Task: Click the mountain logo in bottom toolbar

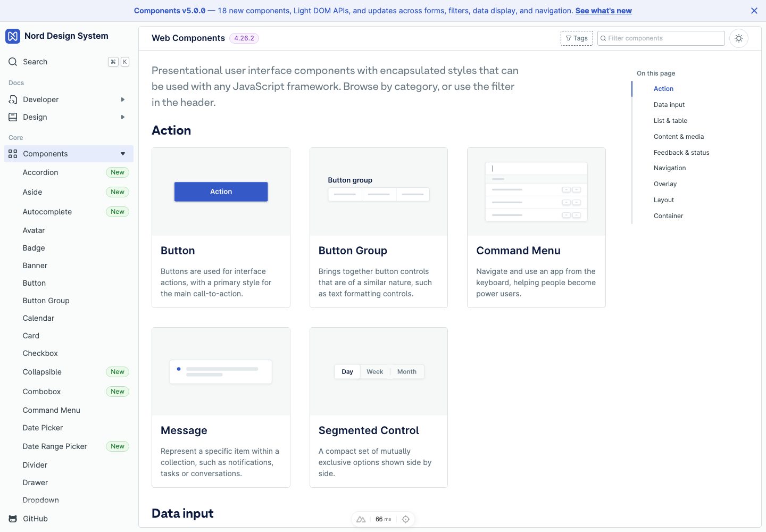Action: pyautogui.click(x=361, y=519)
